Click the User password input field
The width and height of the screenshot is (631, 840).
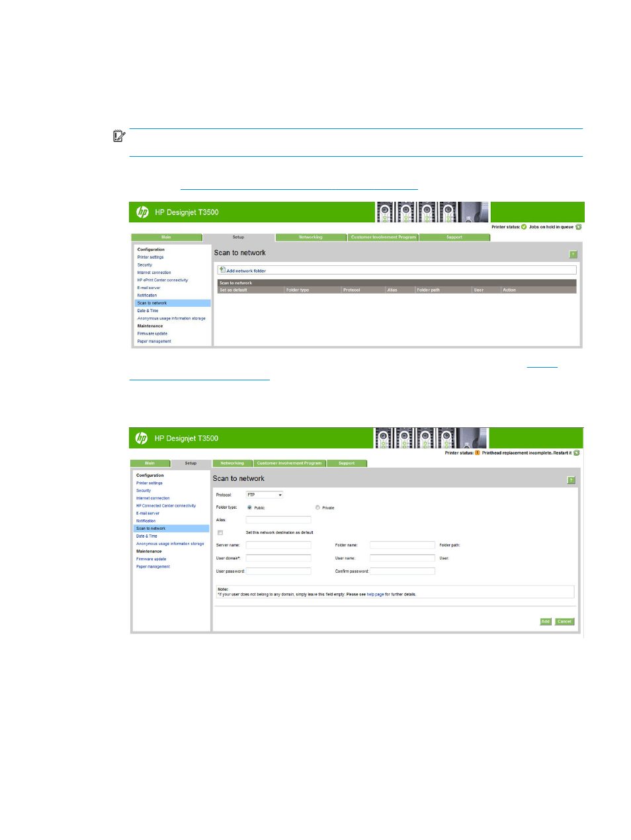click(x=278, y=571)
